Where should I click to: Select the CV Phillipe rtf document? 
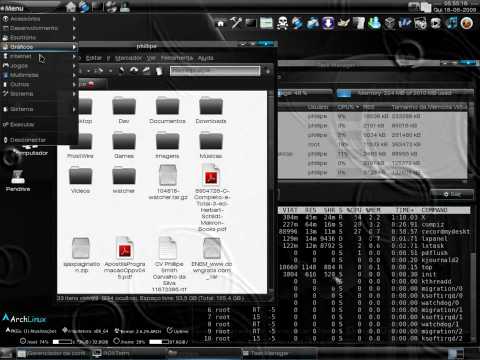[x=169, y=264]
